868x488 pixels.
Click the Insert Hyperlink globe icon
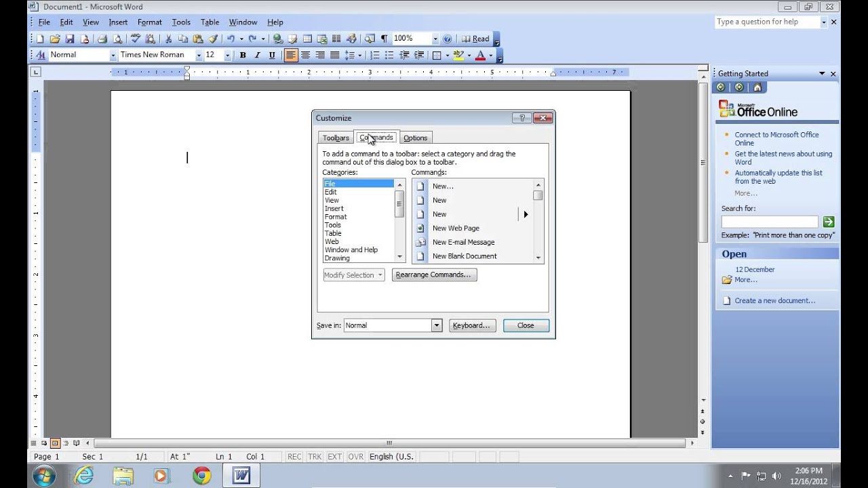[278, 39]
